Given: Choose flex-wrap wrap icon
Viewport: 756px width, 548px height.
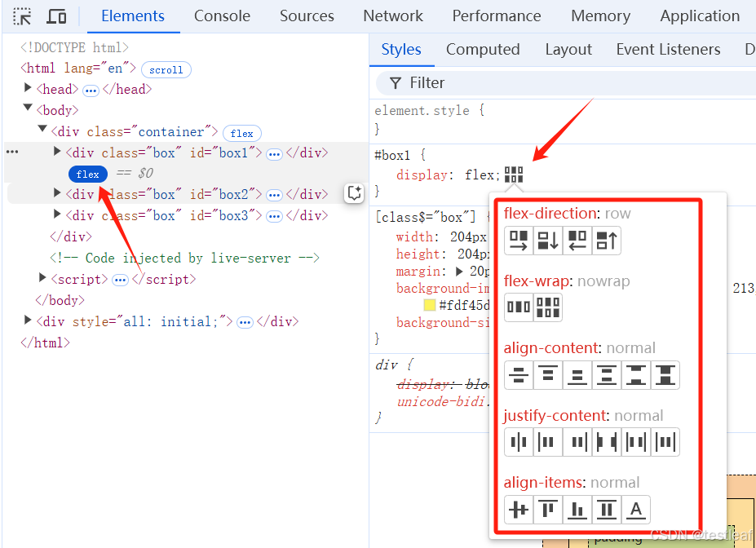Looking at the screenshot, I should (x=548, y=307).
